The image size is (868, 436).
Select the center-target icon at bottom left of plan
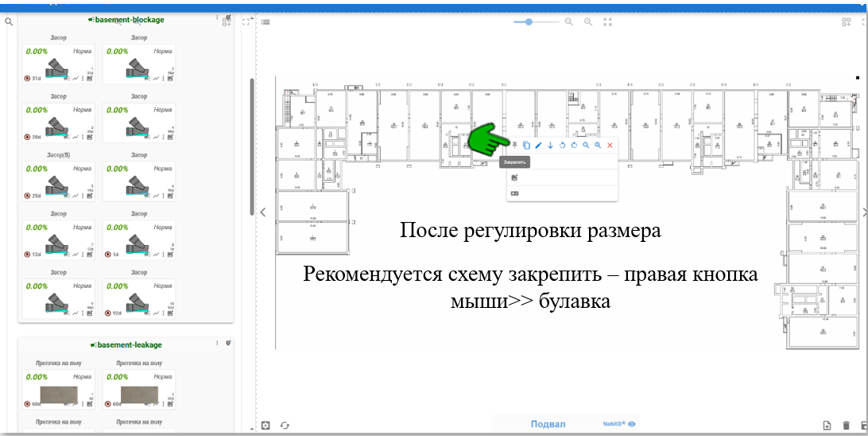point(265,426)
